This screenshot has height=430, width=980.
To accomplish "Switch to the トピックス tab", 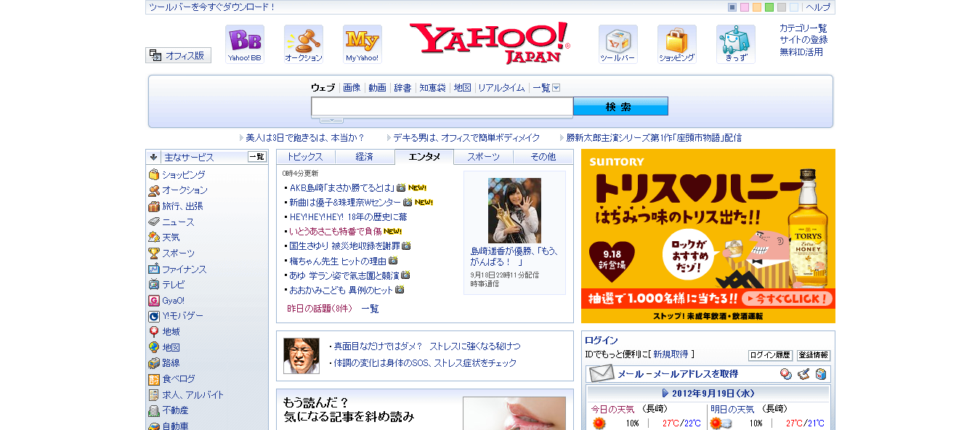I will click(305, 157).
